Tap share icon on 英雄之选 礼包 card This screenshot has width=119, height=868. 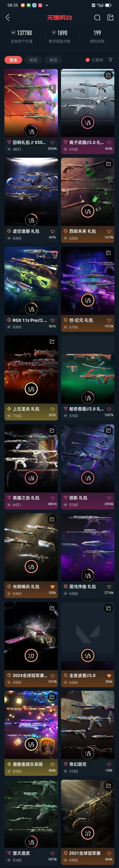click(52, 430)
